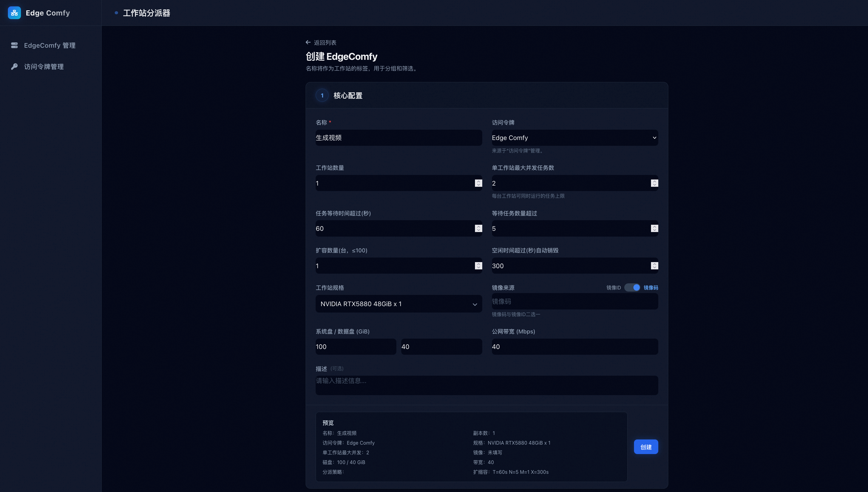The width and height of the screenshot is (868, 492).
Task: Click the back arrow beside 返回列表
Action: 308,42
